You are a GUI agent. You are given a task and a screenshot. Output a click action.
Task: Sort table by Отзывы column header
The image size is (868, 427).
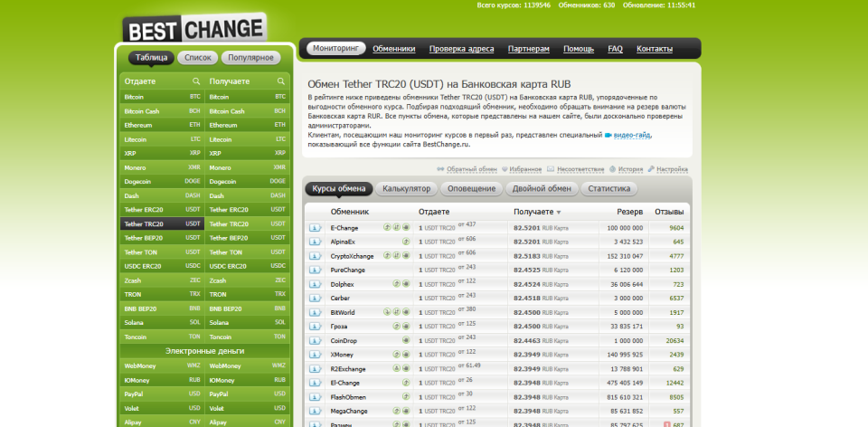(668, 211)
